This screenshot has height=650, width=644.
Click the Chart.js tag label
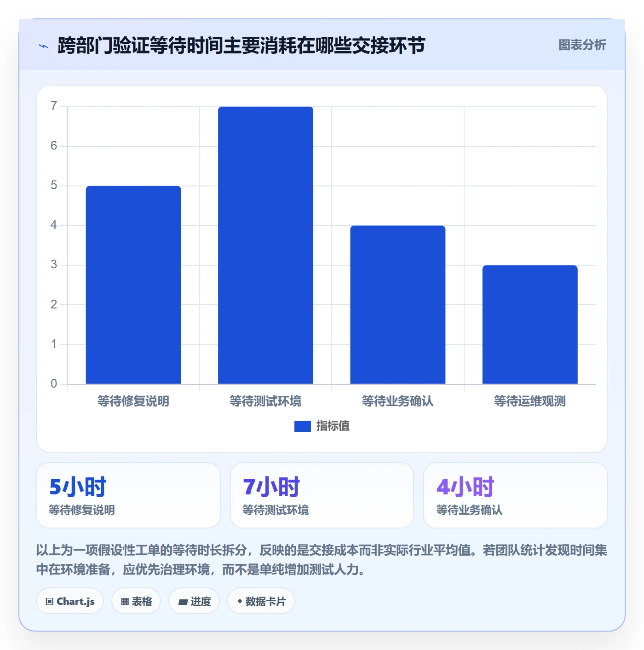[76, 602]
